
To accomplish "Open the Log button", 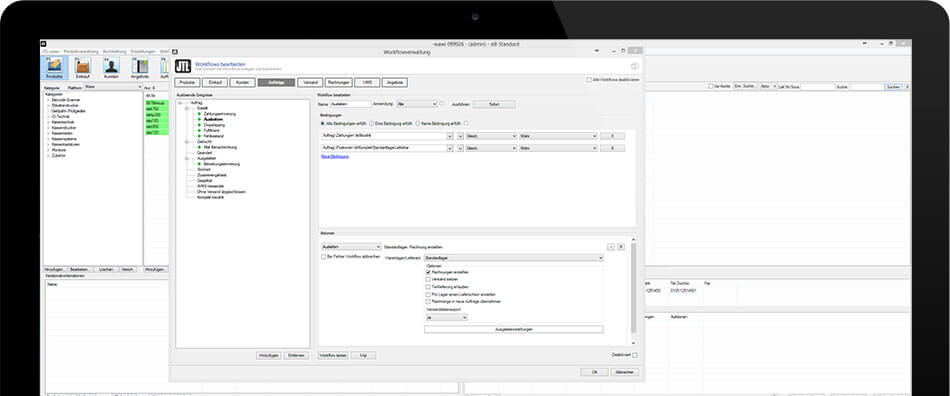I will click(x=364, y=355).
